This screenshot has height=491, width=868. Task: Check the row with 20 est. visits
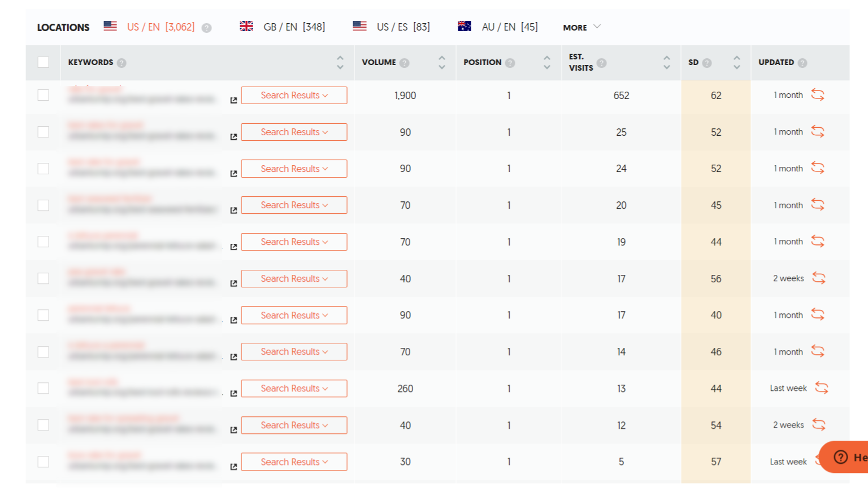[43, 205]
